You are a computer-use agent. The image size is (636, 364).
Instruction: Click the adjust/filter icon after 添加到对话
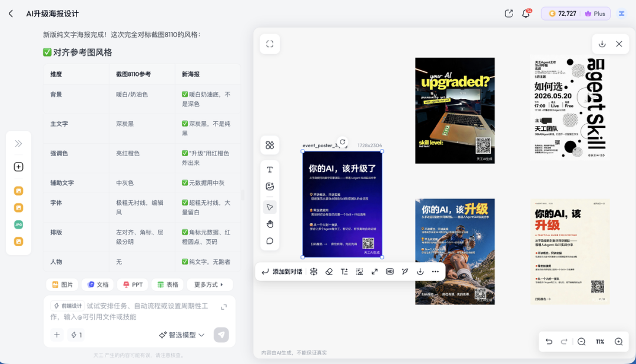point(313,272)
